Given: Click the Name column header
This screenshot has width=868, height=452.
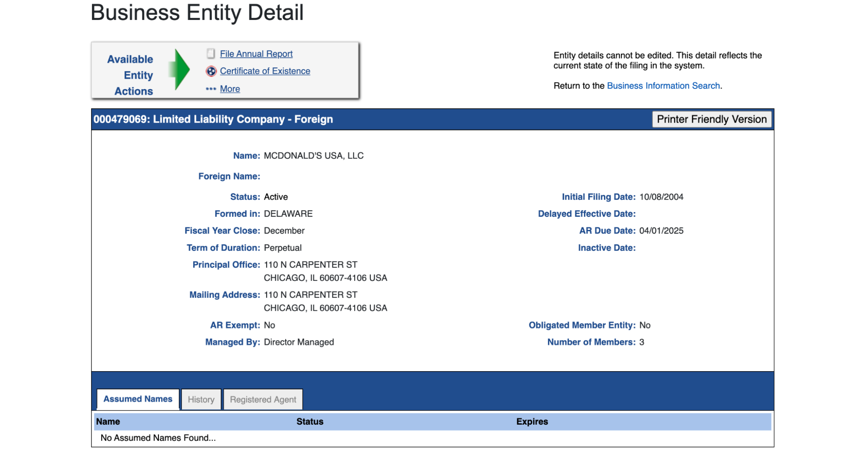Looking at the screenshot, I should pyautogui.click(x=108, y=422).
